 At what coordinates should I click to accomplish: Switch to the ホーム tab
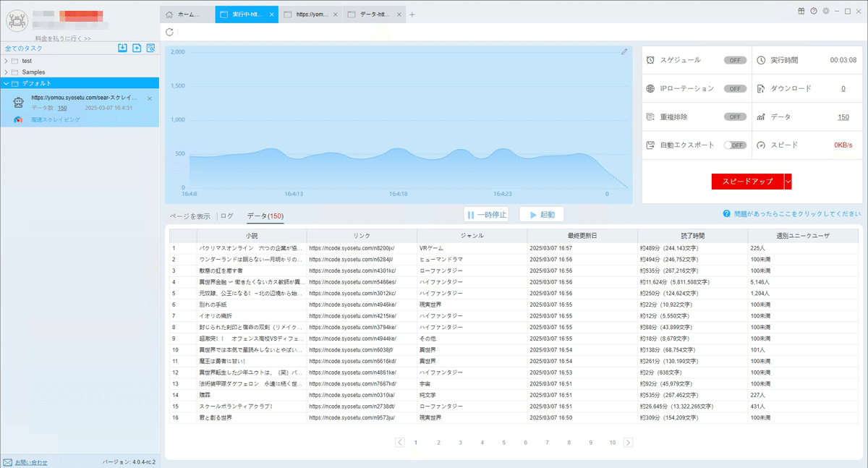pyautogui.click(x=187, y=14)
